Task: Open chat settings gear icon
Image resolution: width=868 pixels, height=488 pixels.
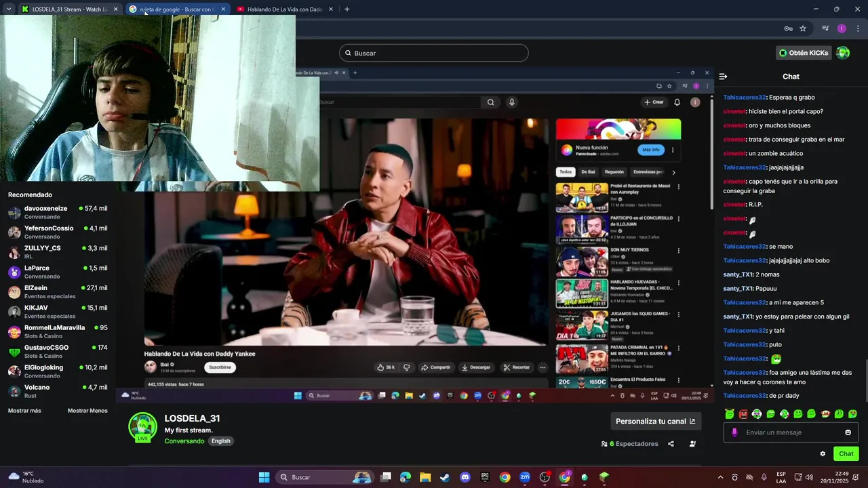Action: [823, 454]
